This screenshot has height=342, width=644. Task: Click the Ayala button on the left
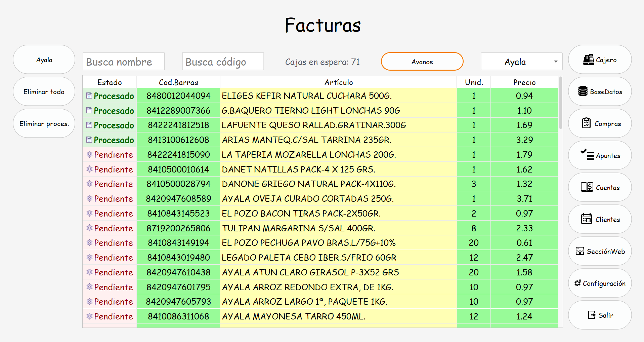click(44, 60)
